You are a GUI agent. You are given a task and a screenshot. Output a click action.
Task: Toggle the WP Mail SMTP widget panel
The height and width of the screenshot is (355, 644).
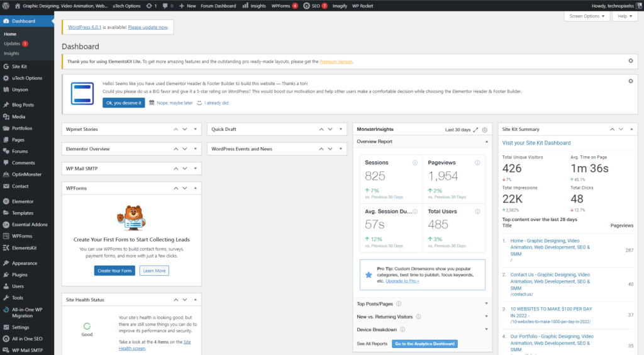coord(196,169)
